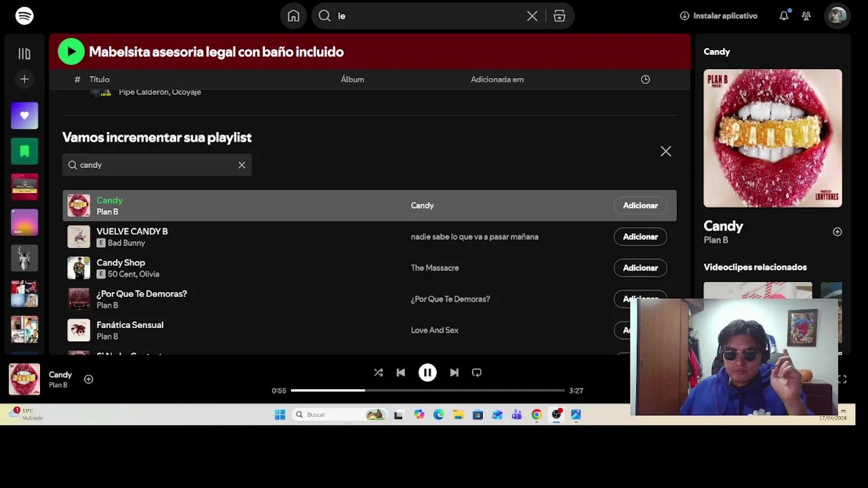Open notifications bell

click(784, 16)
